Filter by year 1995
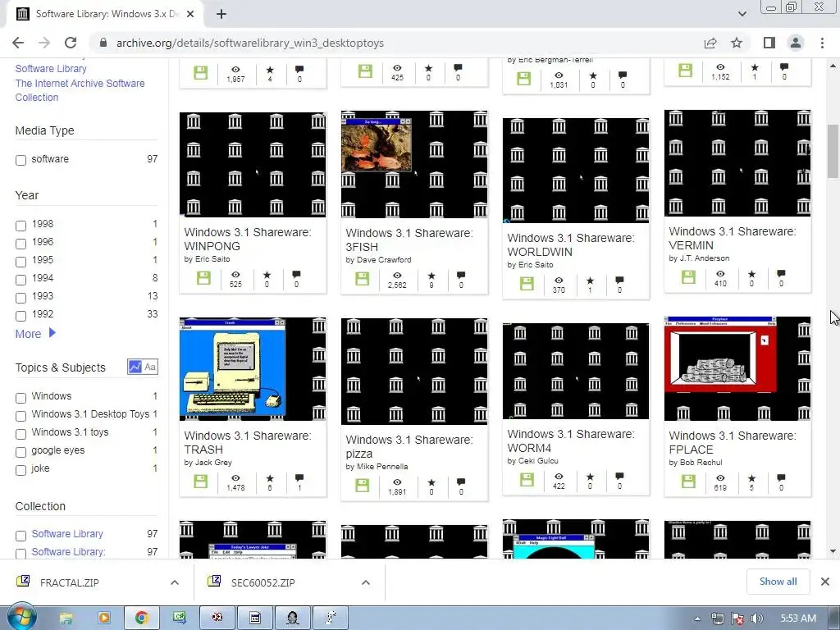Screen dimensions: 840x630 click(21, 262)
